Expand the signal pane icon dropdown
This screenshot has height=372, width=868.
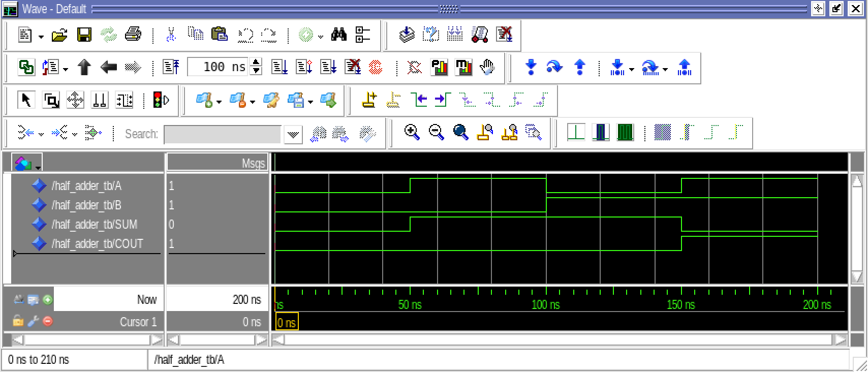38,167
